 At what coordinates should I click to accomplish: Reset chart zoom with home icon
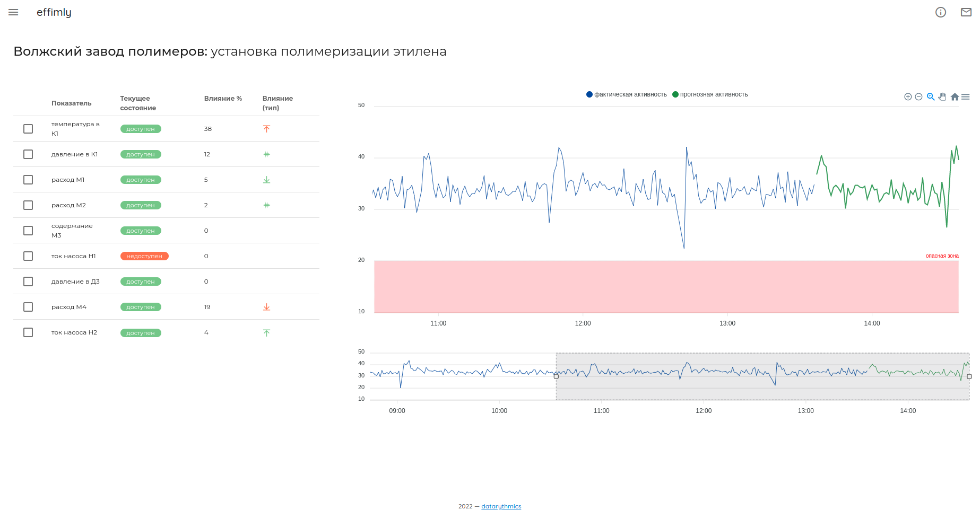click(955, 96)
